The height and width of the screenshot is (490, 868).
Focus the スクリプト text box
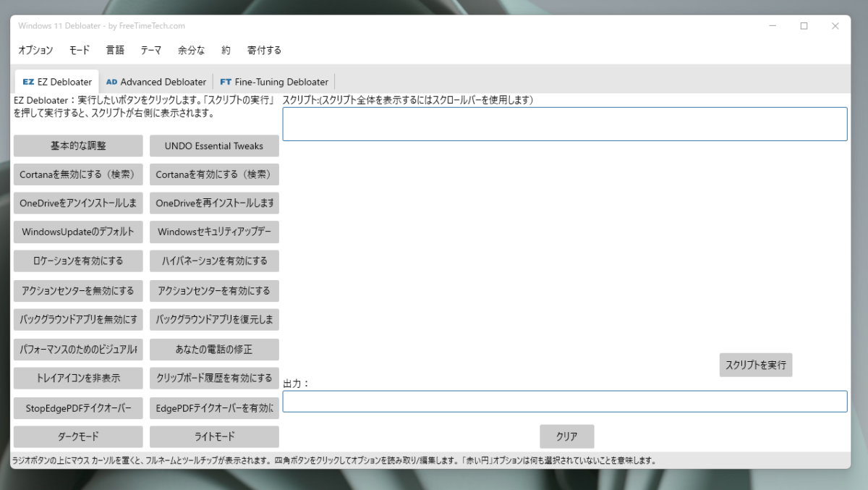tap(565, 124)
